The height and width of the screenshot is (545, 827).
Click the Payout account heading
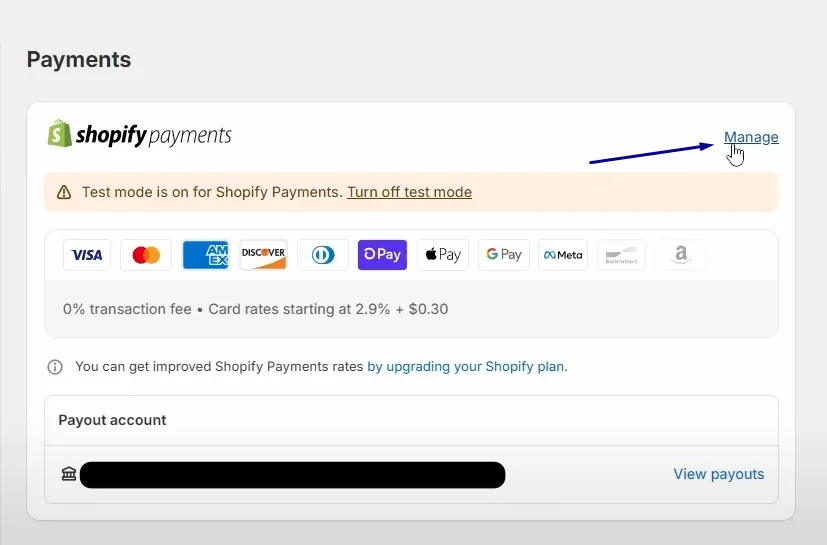(112, 420)
